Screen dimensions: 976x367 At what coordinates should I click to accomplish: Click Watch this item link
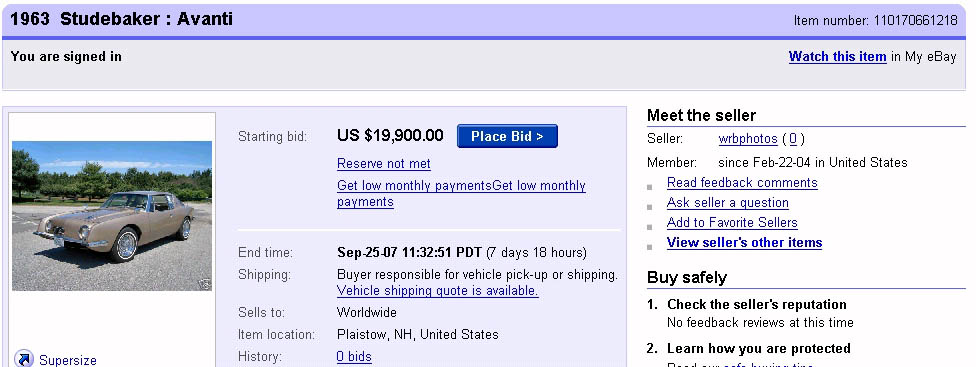[837, 57]
